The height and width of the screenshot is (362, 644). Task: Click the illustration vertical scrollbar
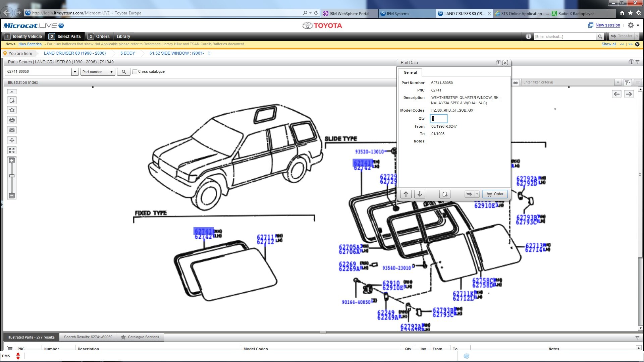(x=640, y=174)
